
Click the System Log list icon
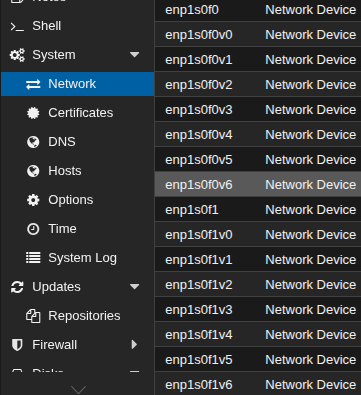pyautogui.click(x=33, y=258)
